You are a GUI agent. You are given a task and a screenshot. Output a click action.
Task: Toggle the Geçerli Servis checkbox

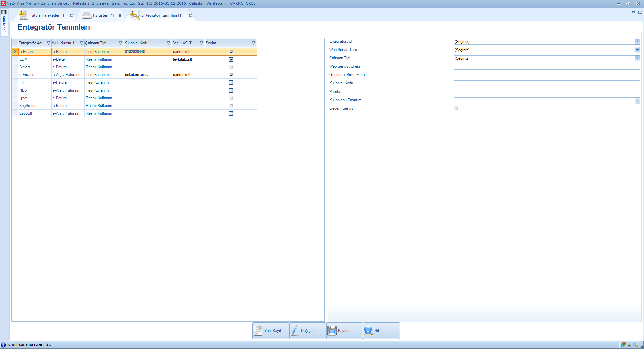click(456, 108)
